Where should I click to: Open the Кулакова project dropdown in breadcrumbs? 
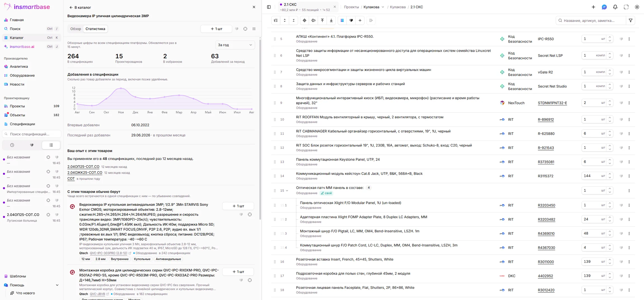[374, 7]
